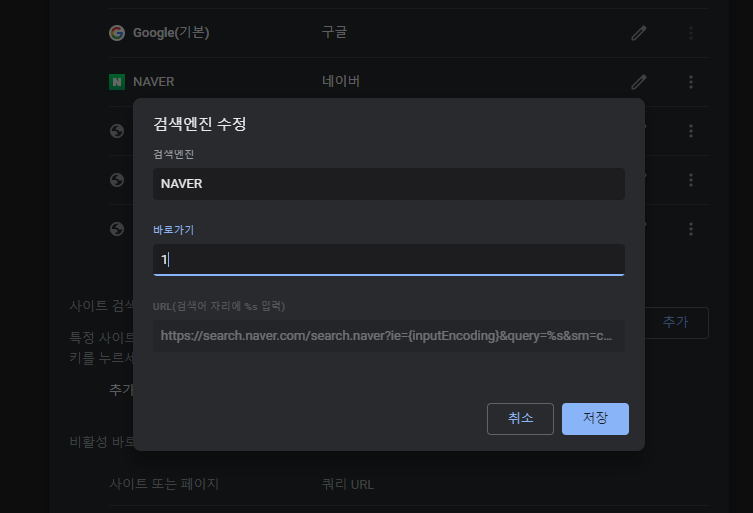Click the URL(검색어 자리에 %s 입력) label

point(219,306)
